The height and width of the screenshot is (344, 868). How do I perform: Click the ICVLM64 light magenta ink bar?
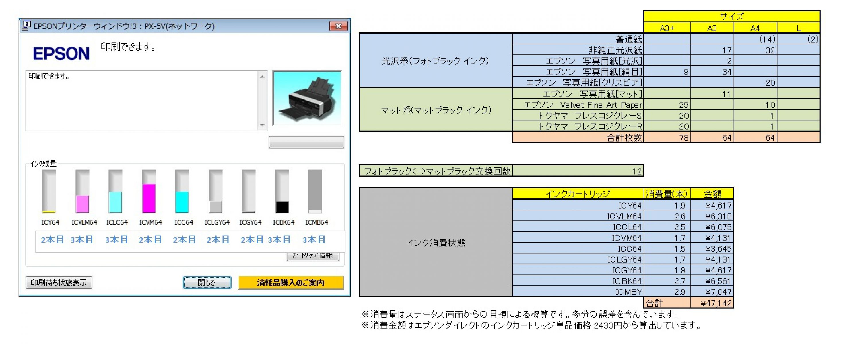coord(82,191)
